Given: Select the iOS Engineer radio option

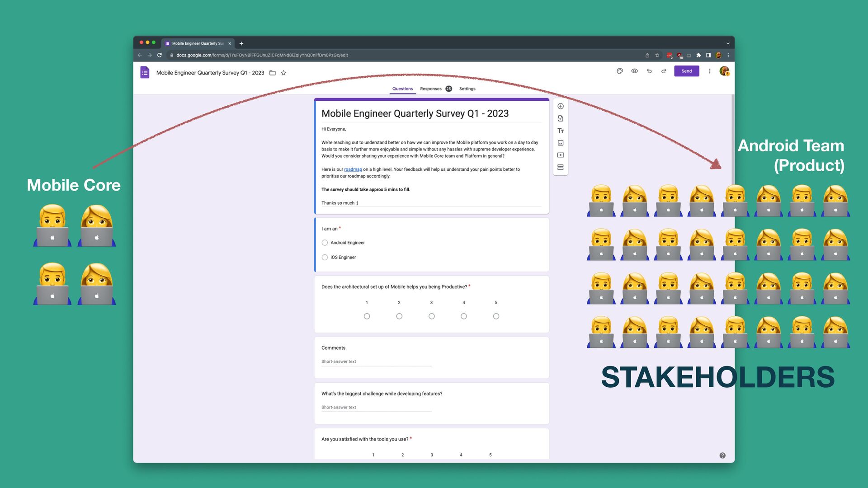Looking at the screenshot, I should coord(325,257).
